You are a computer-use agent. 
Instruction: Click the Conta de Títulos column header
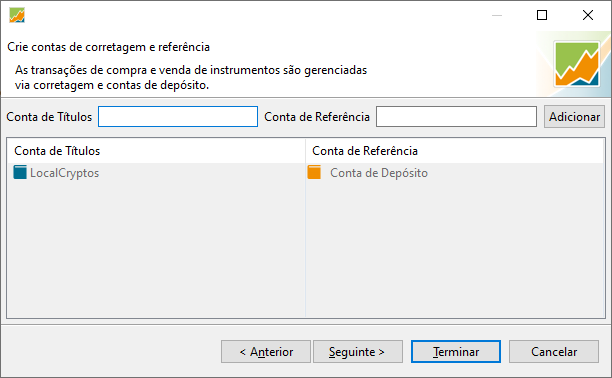pyautogui.click(x=156, y=151)
